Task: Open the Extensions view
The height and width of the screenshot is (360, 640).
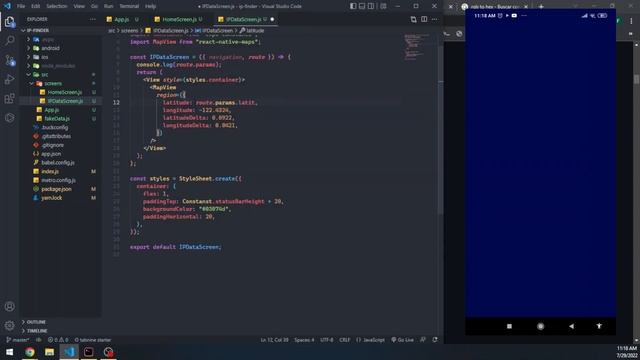Action: coord(9,98)
